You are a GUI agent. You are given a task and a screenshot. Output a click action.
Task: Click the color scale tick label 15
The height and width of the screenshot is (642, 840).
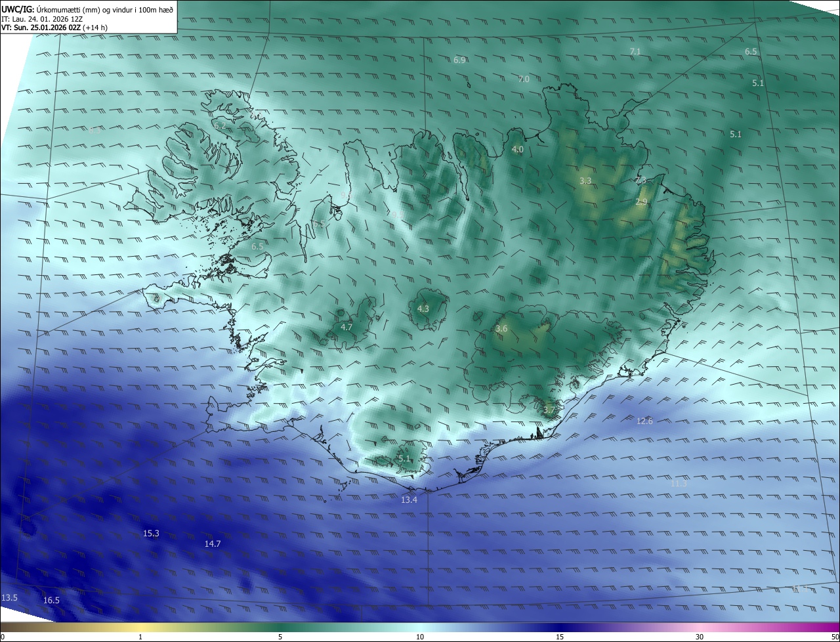click(x=560, y=637)
